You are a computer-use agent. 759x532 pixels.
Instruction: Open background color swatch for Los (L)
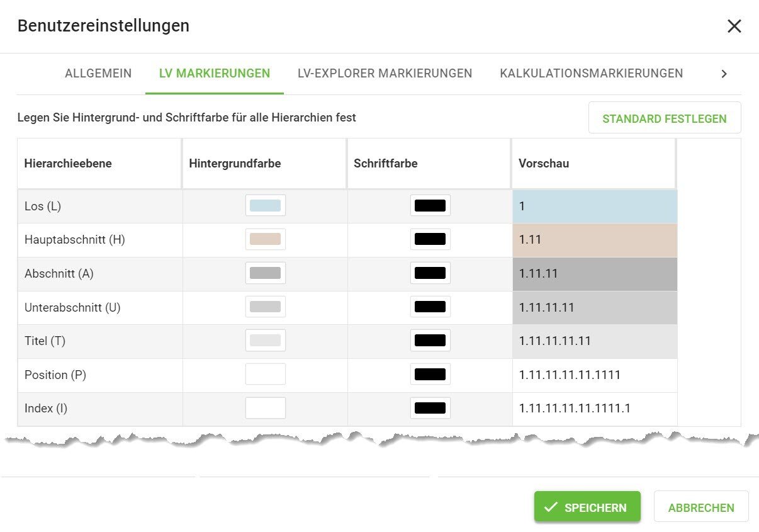point(265,205)
